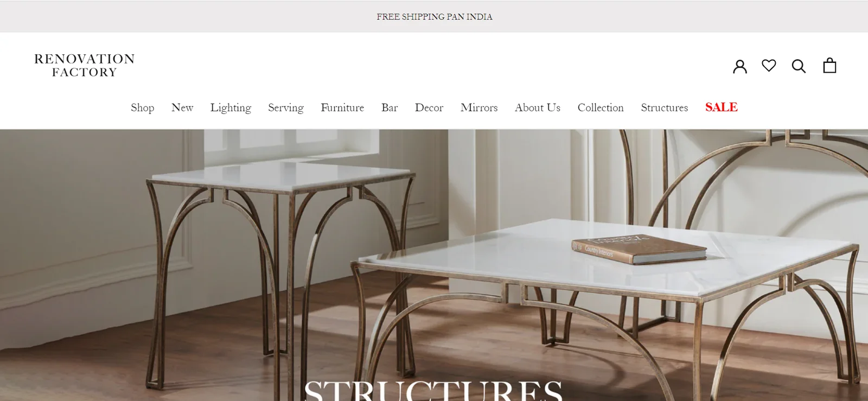Open the Furniture menu
Screen dimensions: 868x401
point(342,107)
